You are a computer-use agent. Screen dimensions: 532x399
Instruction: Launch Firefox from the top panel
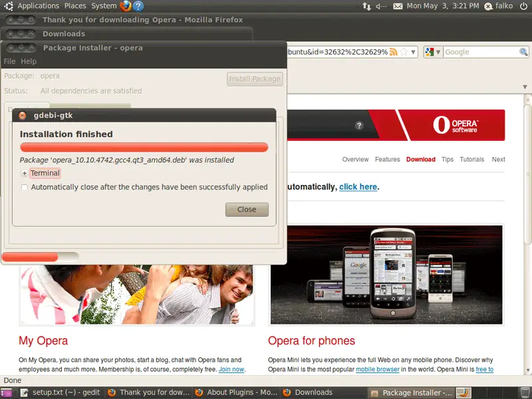126,6
